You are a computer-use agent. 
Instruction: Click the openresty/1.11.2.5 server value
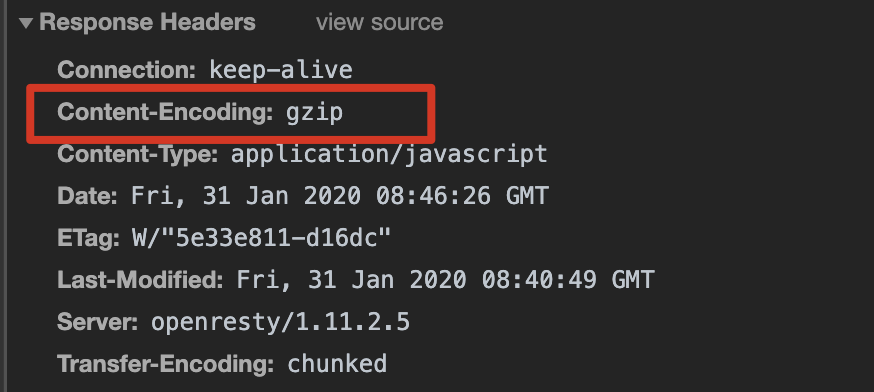coord(280,323)
